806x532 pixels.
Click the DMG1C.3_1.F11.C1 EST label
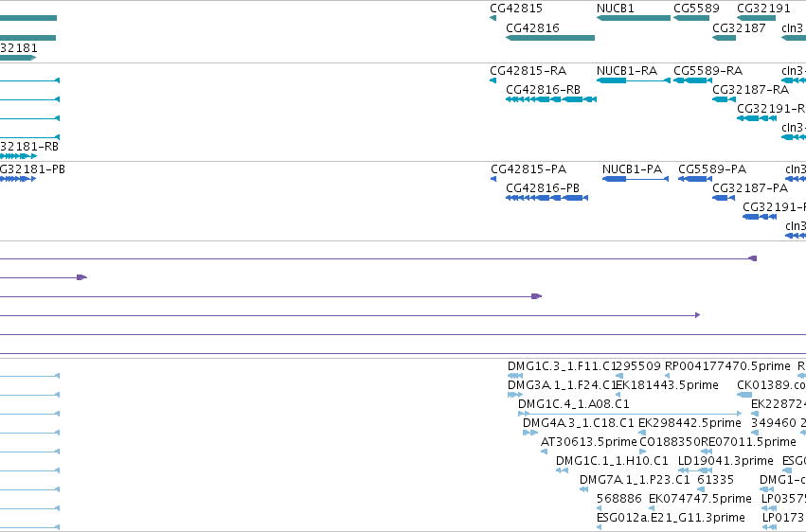coord(562,366)
